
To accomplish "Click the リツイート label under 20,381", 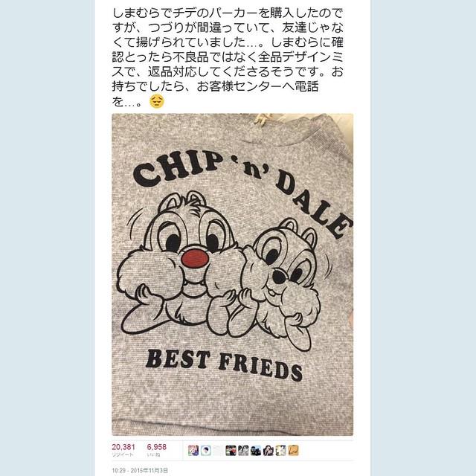I will click(x=123, y=454).
